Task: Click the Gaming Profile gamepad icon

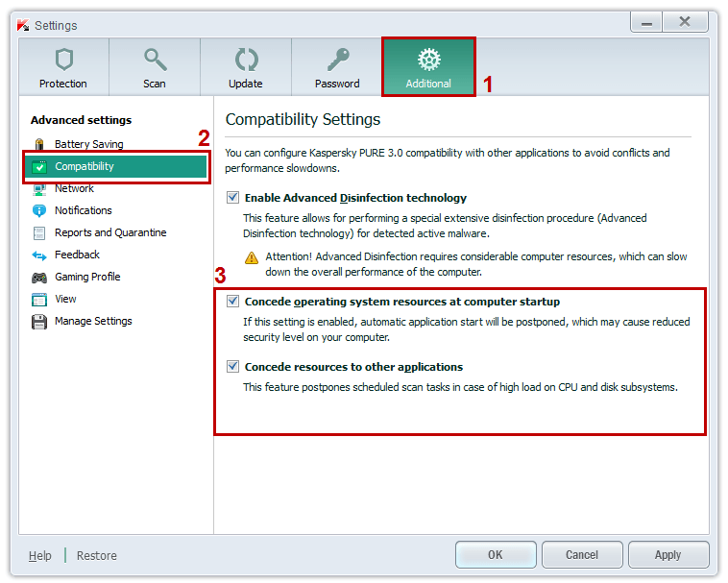Action: [39, 278]
